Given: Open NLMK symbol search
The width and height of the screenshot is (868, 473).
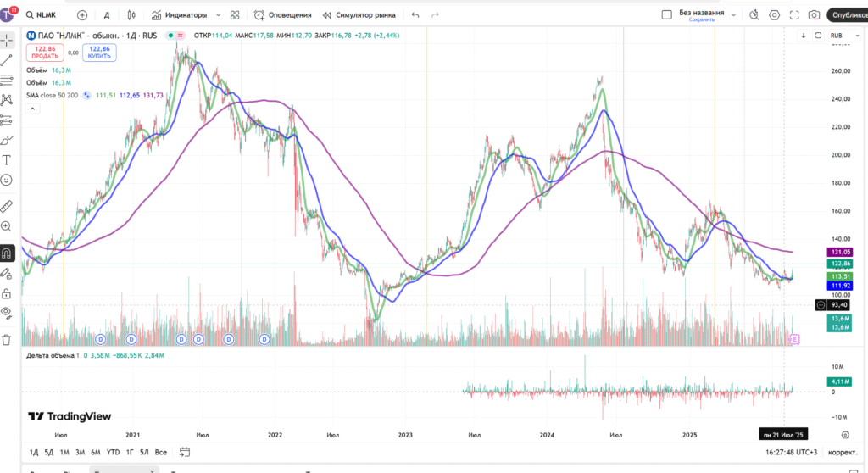Looking at the screenshot, I should (x=42, y=15).
